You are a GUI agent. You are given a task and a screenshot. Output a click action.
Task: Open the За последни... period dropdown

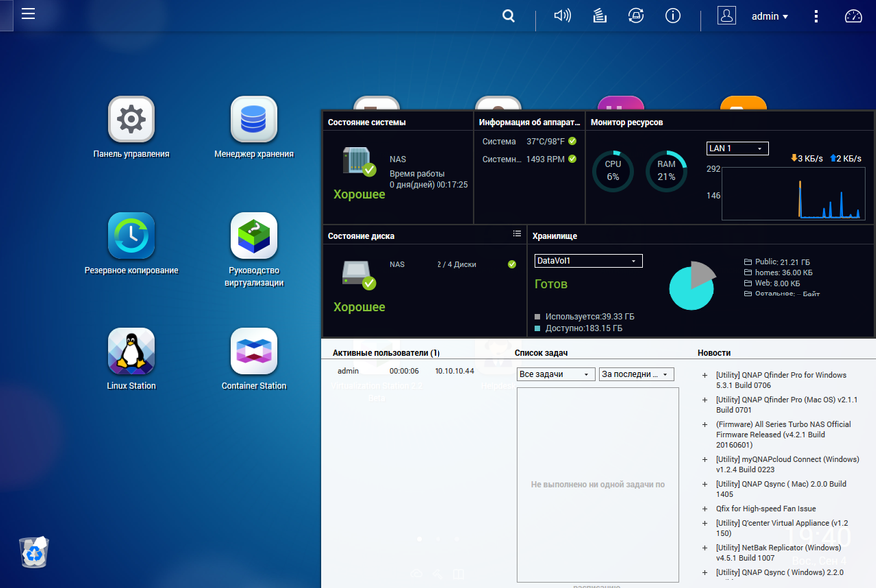coord(637,374)
